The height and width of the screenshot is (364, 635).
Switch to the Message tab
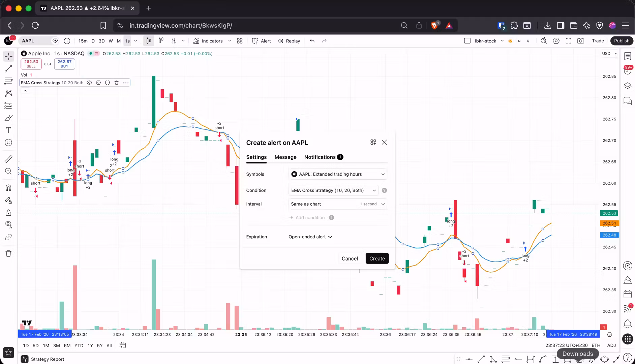(285, 157)
